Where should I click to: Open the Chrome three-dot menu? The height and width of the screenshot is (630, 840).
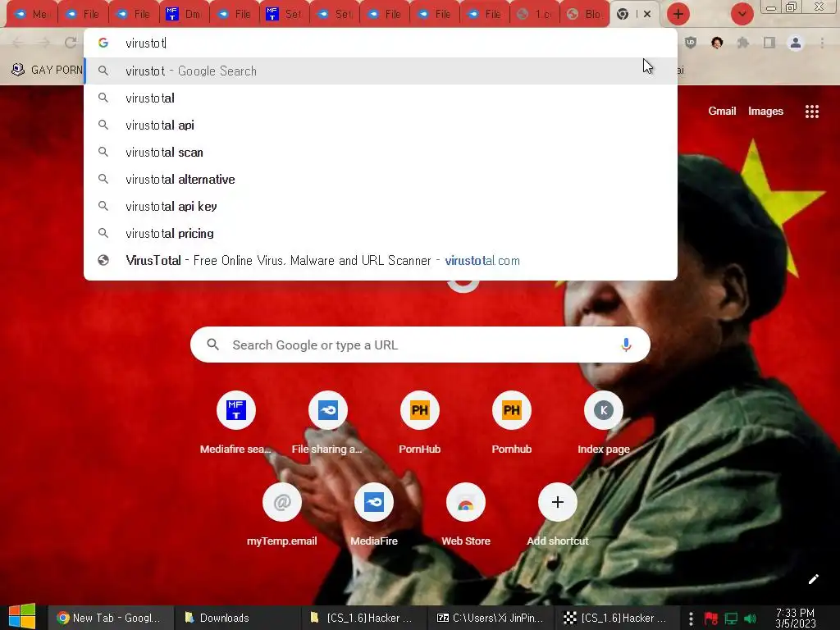[x=822, y=43]
